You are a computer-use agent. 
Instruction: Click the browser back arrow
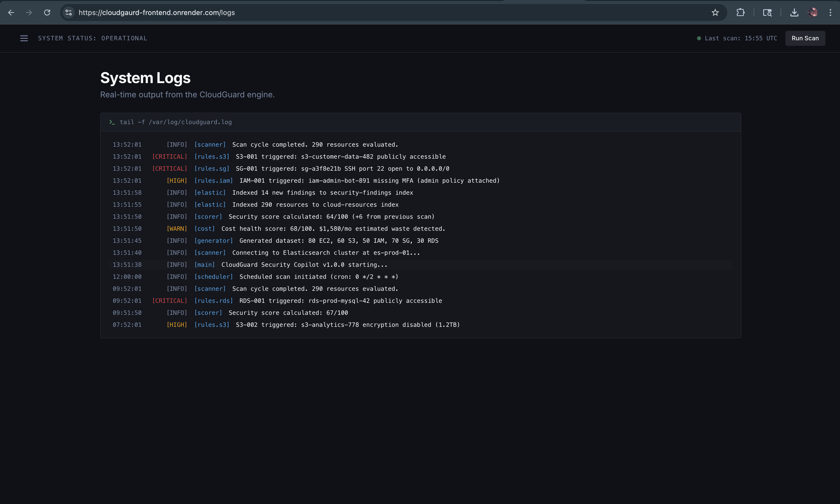[11, 13]
